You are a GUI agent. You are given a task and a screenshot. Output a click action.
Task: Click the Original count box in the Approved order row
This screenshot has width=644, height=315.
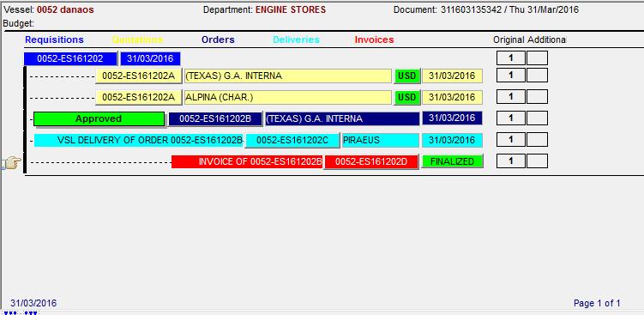point(511,118)
